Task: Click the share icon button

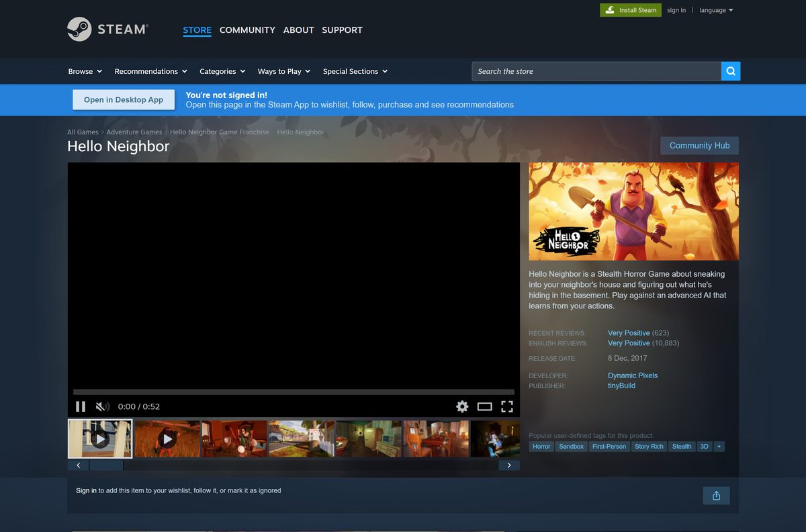Action: pyautogui.click(x=716, y=496)
